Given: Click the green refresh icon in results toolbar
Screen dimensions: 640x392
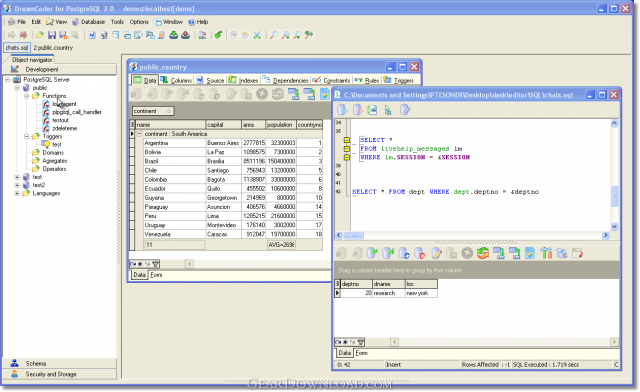Looking at the screenshot, I should point(483,254).
